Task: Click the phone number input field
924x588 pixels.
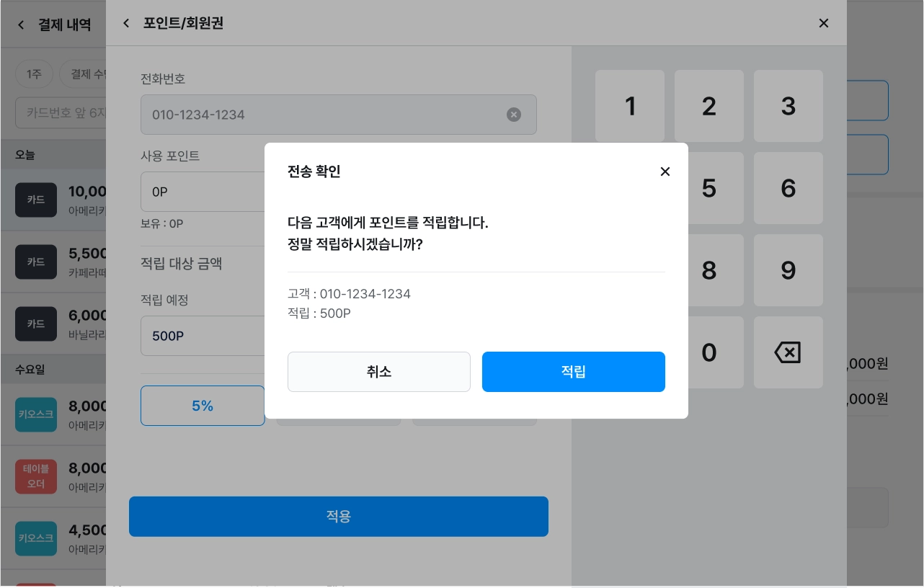Action: pos(339,115)
